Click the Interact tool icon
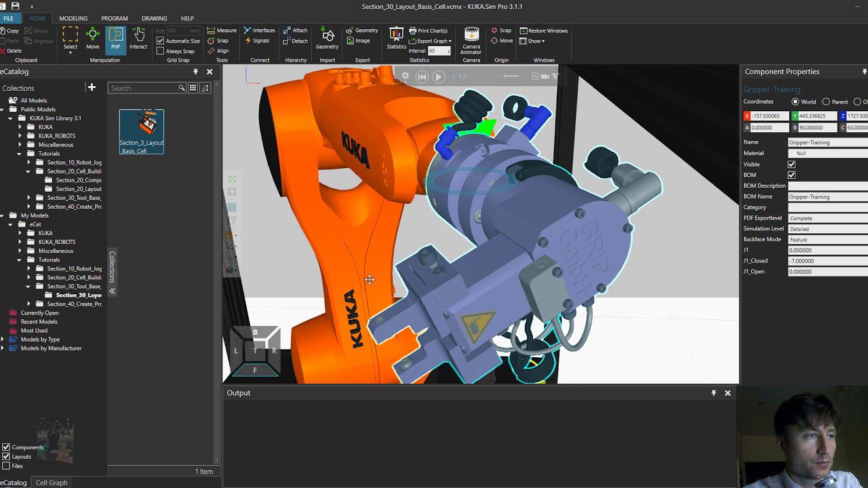 [x=138, y=39]
